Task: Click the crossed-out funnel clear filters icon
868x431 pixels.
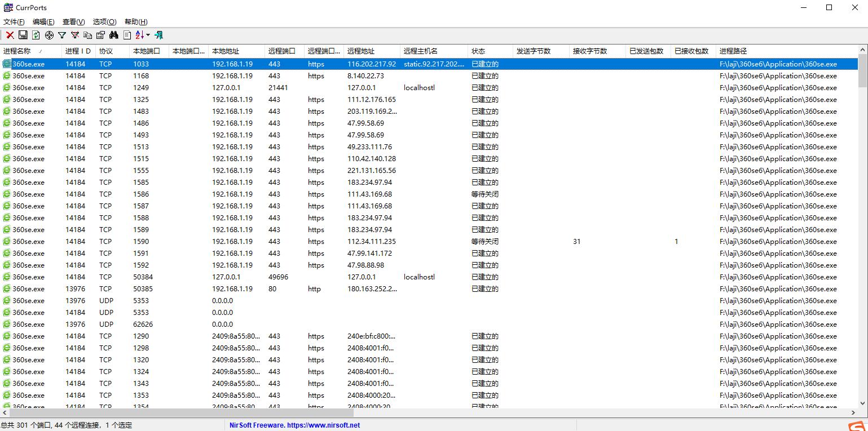Action: (x=74, y=35)
